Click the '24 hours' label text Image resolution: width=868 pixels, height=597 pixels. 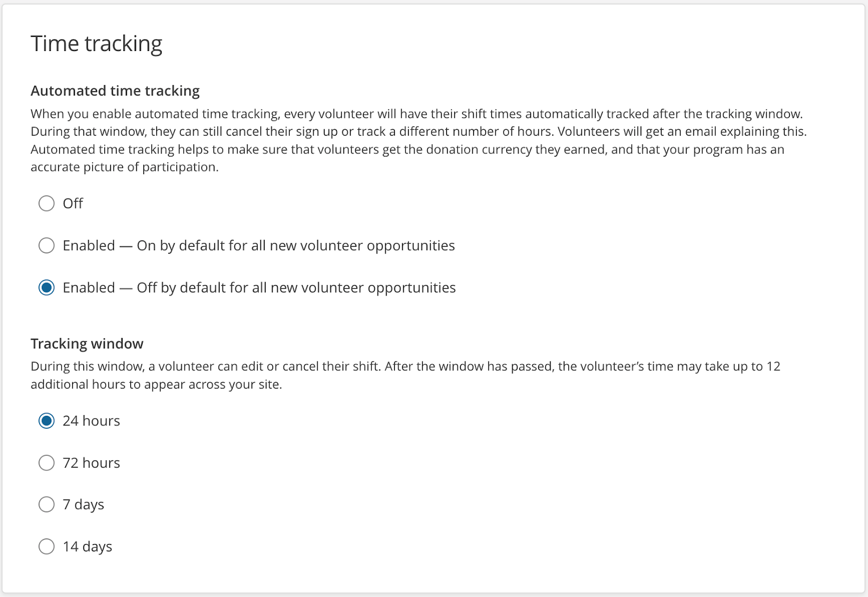pyautogui.click(x=91, y=421)
